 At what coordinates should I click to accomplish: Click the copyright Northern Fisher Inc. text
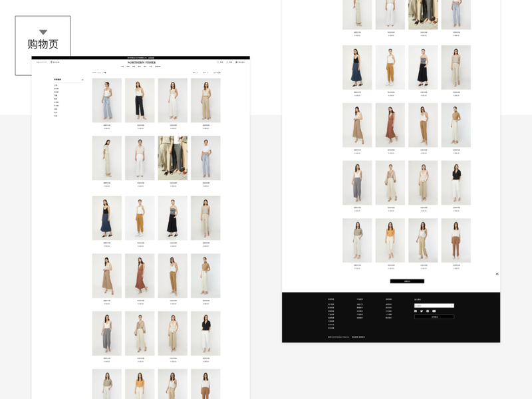point(338,337)
